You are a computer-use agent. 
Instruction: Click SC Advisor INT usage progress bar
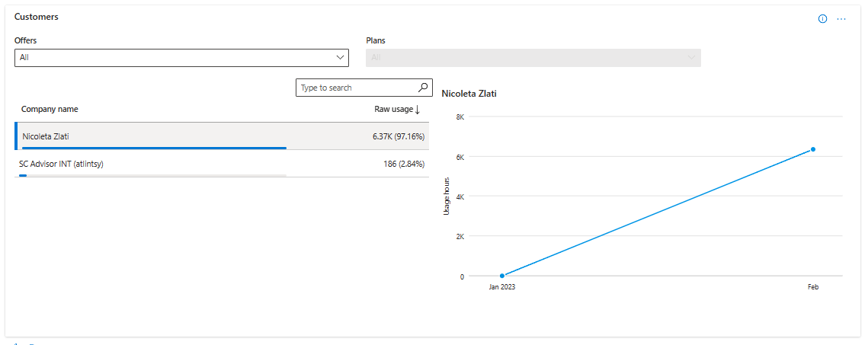point(152,175)
